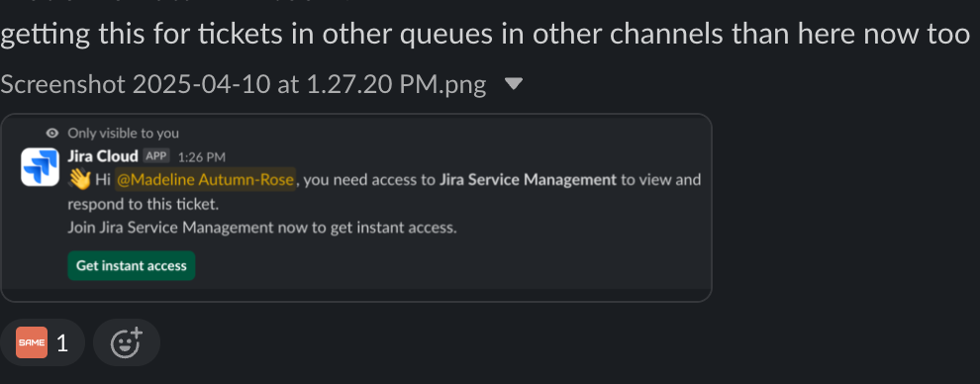Select the @Madeline Autumn-Rose mention
This screenshot has height=384, width=980.
point(205,180)
